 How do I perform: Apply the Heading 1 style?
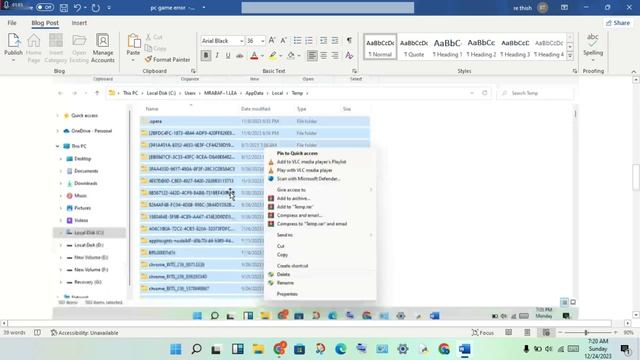tap(447, 47)
